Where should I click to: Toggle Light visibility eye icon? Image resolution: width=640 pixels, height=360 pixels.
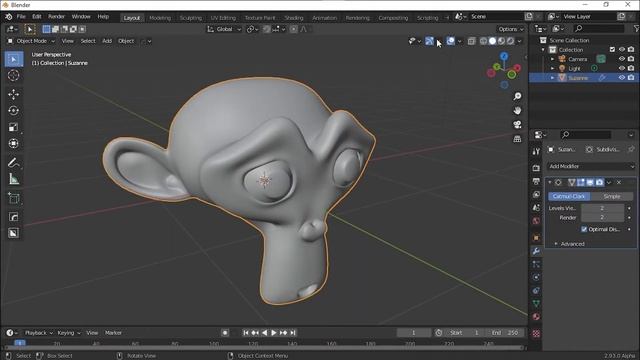(x=622, y=68)
